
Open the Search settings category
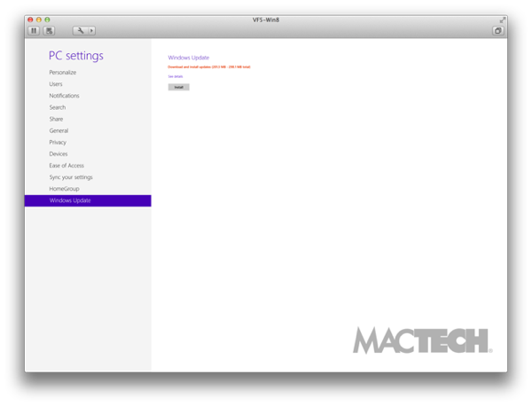click(58, 107)
